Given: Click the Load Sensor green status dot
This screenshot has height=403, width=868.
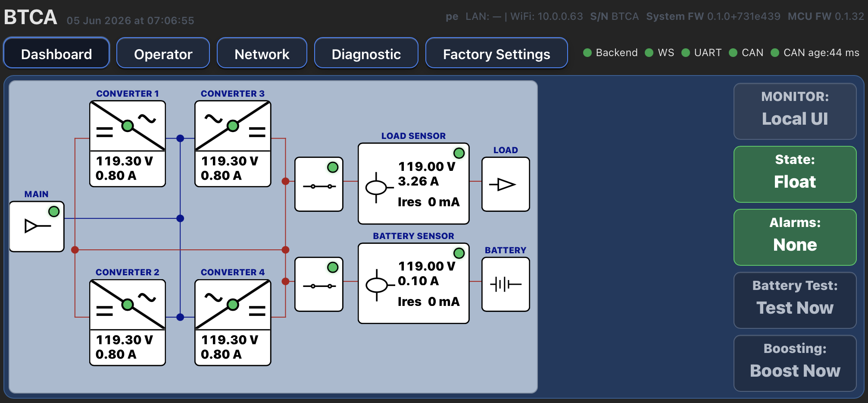Looking at the screenshot, I should point(459,153).
